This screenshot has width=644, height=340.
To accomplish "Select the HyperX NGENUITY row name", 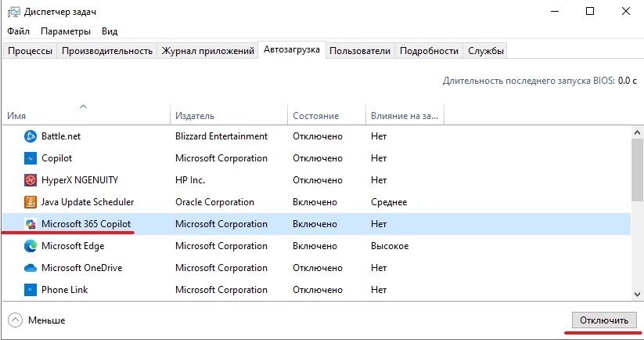I will point(80,180).
